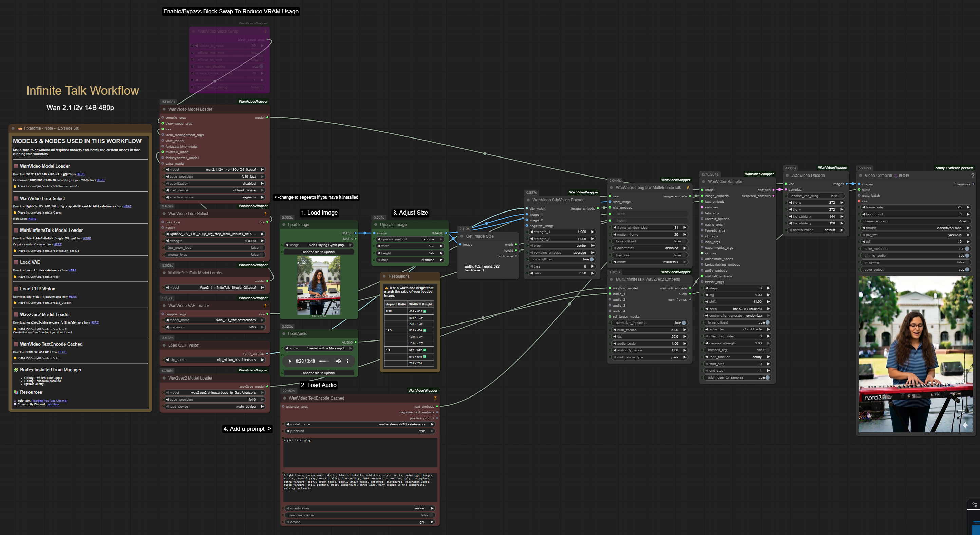980x535 pixels.
Task: Open audio player three-dot options menu
Action: (x=348, y=361)
